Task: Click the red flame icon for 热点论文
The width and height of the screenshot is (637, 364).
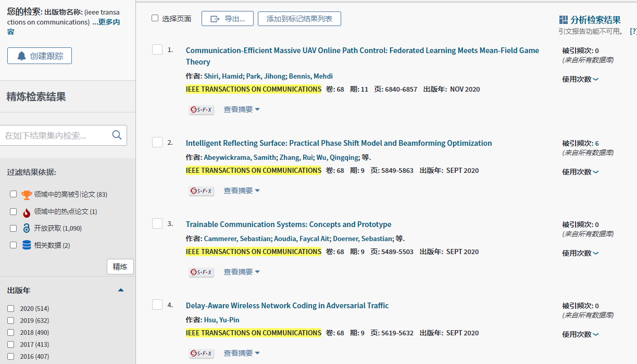Action: (x=27, y=212)
